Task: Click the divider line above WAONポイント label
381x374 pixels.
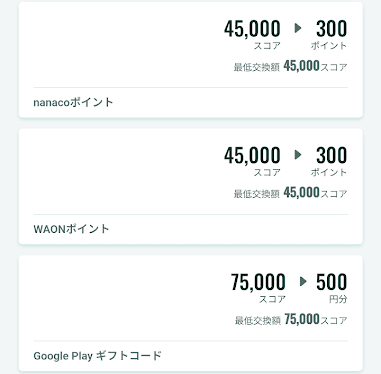Action: click(190, 214)
